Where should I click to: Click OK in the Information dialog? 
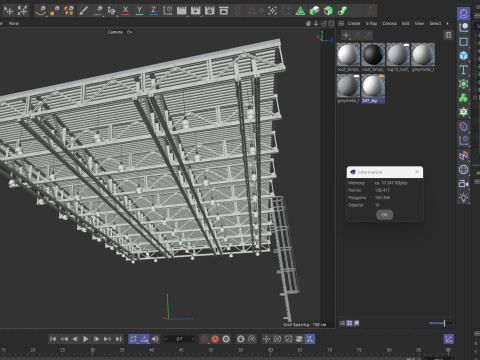point(384,215)
